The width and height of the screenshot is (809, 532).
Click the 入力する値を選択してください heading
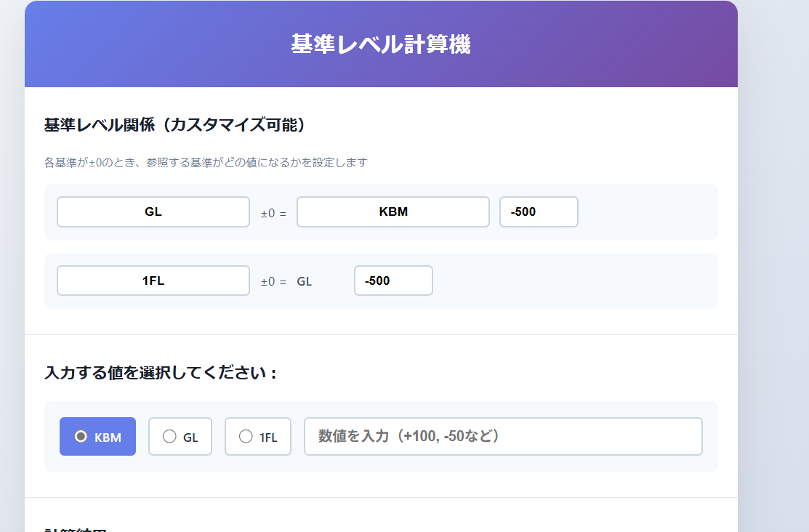click(161, 373)
